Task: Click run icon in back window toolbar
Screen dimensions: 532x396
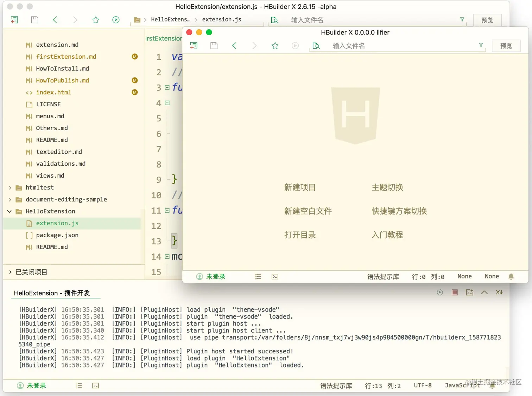Action: coord(116,20)
